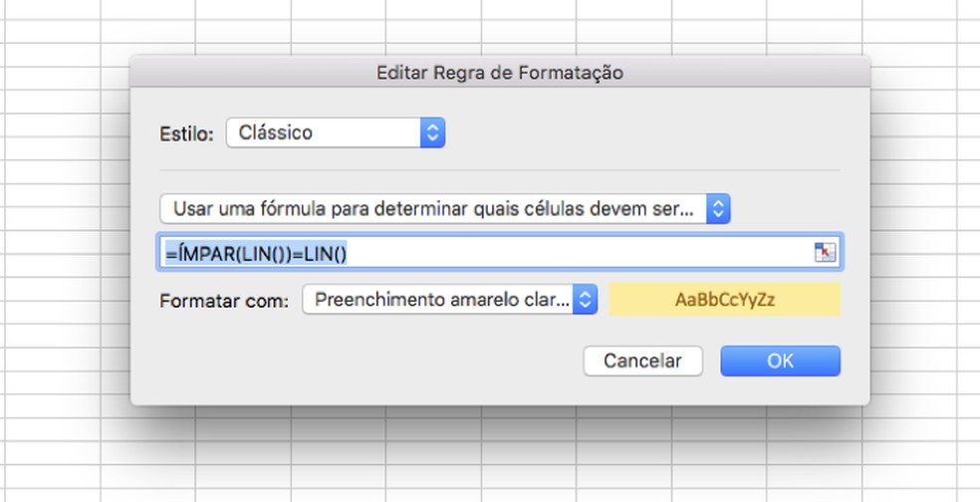Click empty space right of formula text

click(598, 253)
